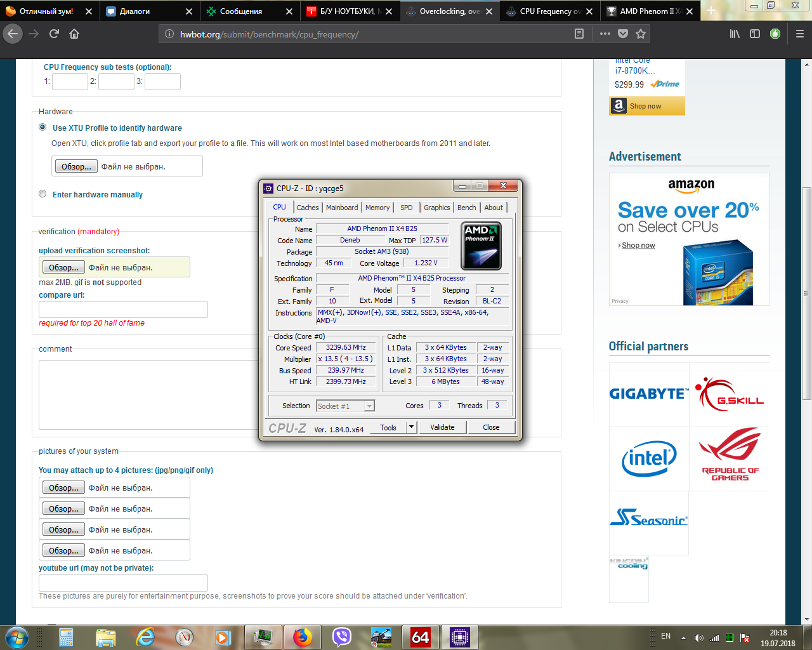Switch to Caches tab in CPU-Z
This screenshot has height=650, width=812.
pyautogui.click(x=308, y=208)
